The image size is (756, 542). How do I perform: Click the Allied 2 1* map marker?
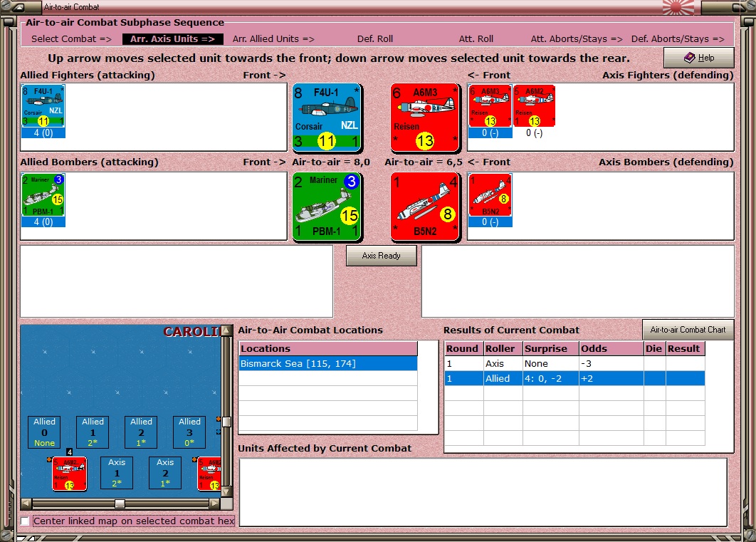click(x=141, y=432)
